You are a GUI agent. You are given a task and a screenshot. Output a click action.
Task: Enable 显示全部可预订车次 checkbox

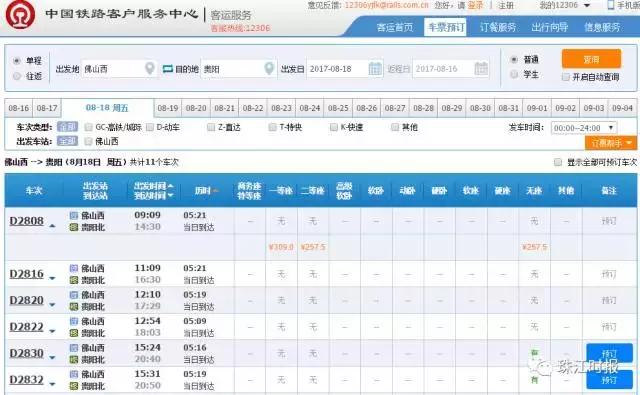click(x=558, y=162)
